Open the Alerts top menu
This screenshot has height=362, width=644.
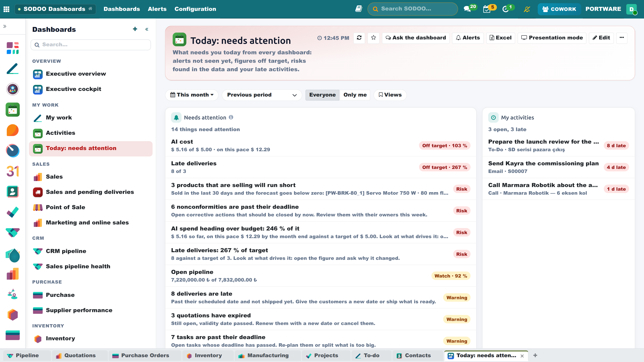157,9
